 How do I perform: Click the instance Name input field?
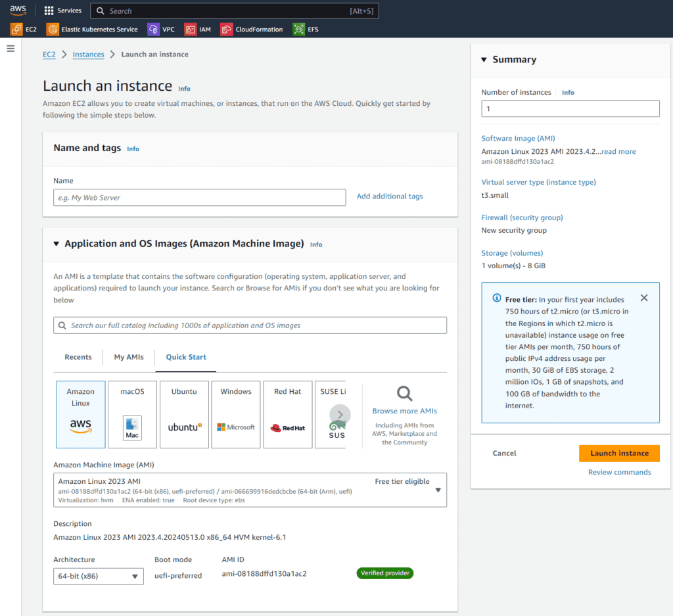click(x=199, y=197)
